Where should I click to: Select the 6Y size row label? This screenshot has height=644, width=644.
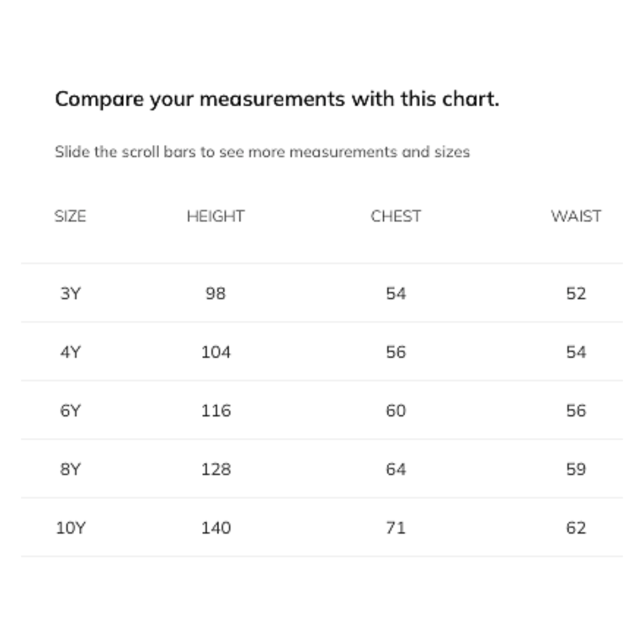(x=70, y=411)
